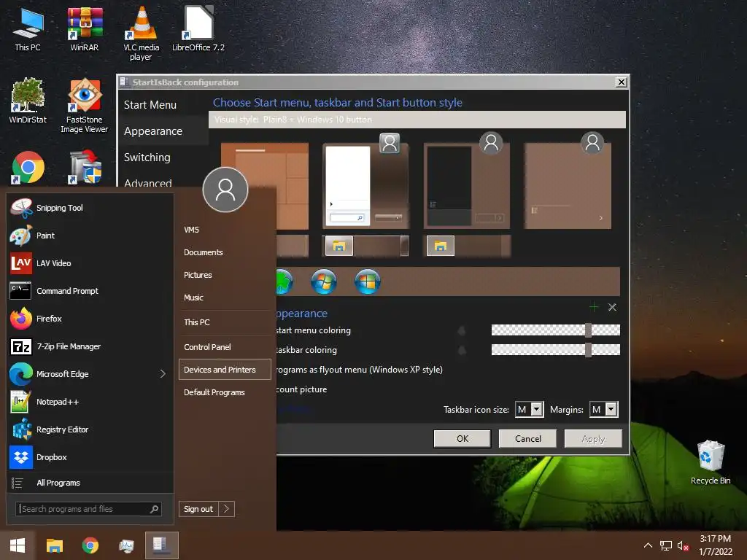Add custom Start button with plus icon
This screenshot has width=747, height=560.
point(594,307)
